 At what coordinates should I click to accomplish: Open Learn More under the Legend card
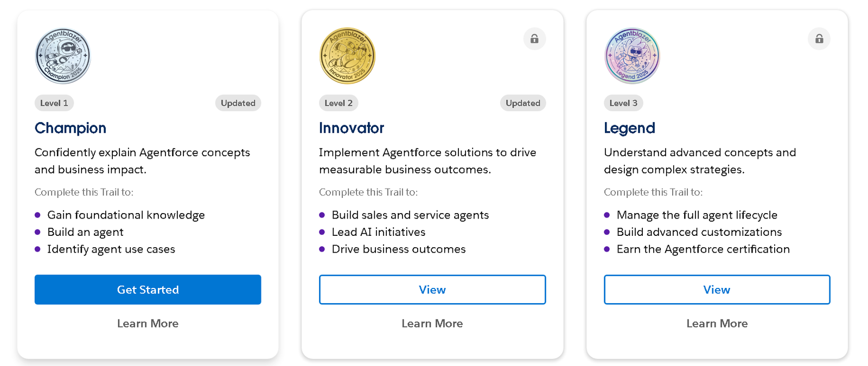(717, 323)
